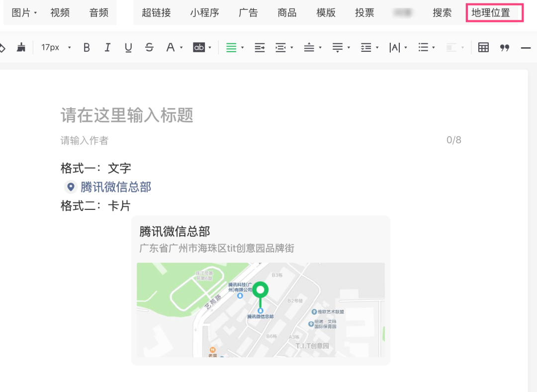This screenshot has width=537, height=392.
Task: Click the space-before-paragraph icon
Action: tap(309, 47)
